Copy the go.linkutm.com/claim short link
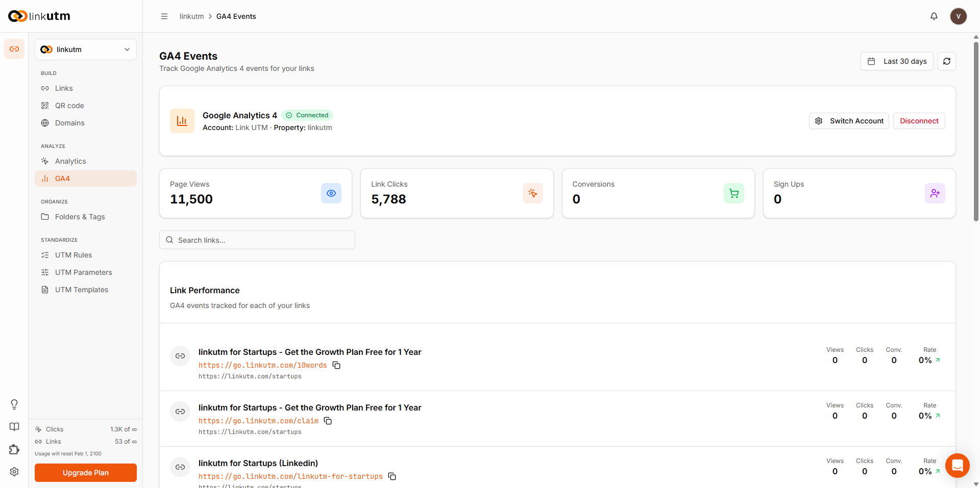 pos(328,421)
